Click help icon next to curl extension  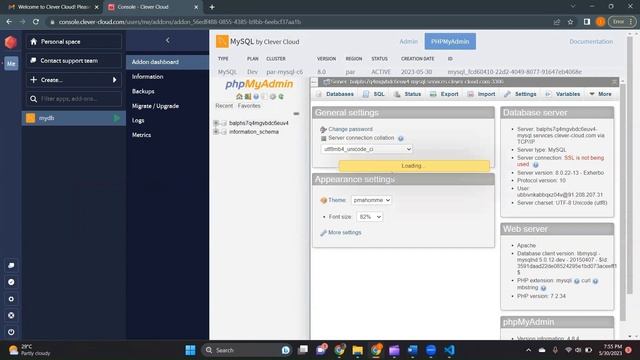pos(596,281)
